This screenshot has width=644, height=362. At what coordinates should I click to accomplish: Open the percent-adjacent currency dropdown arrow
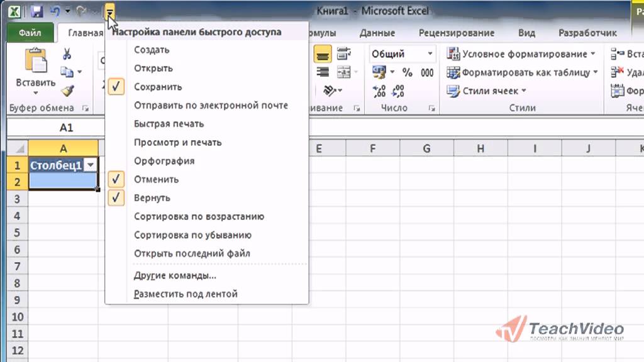pyautogui.click(x=392, y=72)
